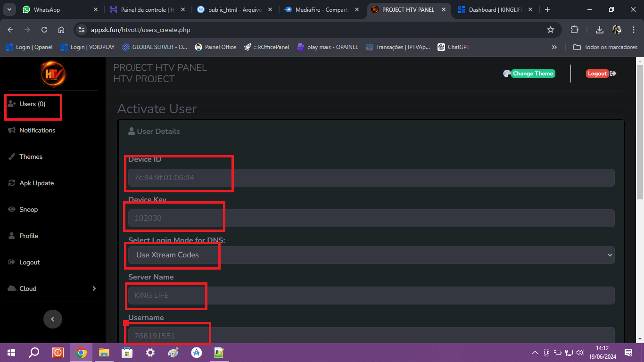
Task: Open the Users section in sidebar
Action: [32, 104]
